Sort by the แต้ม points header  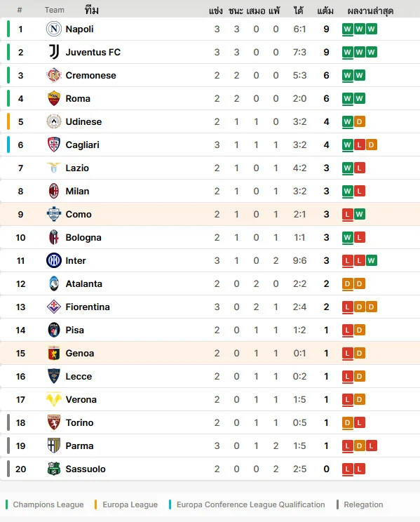coord(325,11)
